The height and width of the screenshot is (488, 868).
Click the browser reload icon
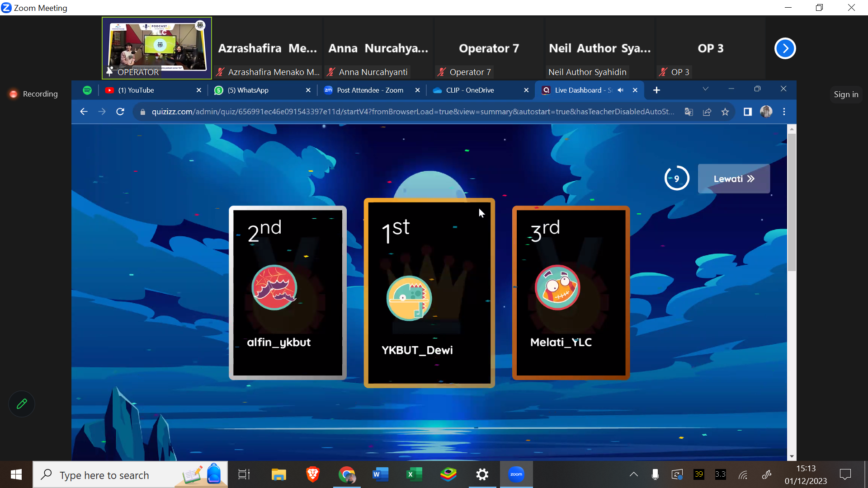(120, 112)
